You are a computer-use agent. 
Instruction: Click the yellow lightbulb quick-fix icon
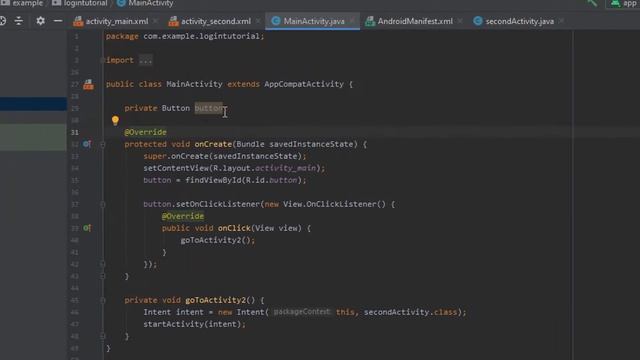115,120
